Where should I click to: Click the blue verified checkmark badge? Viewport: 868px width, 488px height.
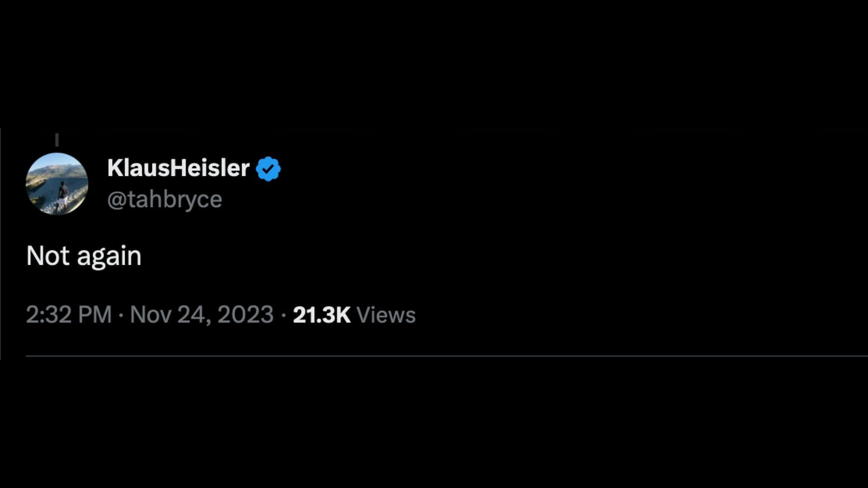pos(268,169)
